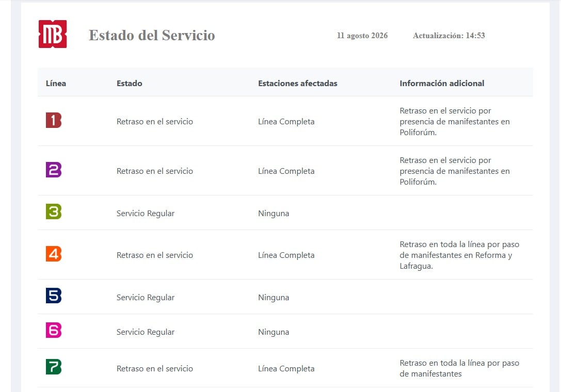Click the Estado del Servicio title
Screen dimensions: 561x392
[152, 35]
